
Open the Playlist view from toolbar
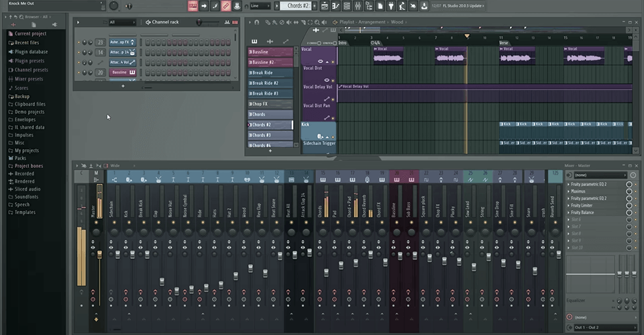[x=325, y=6]
